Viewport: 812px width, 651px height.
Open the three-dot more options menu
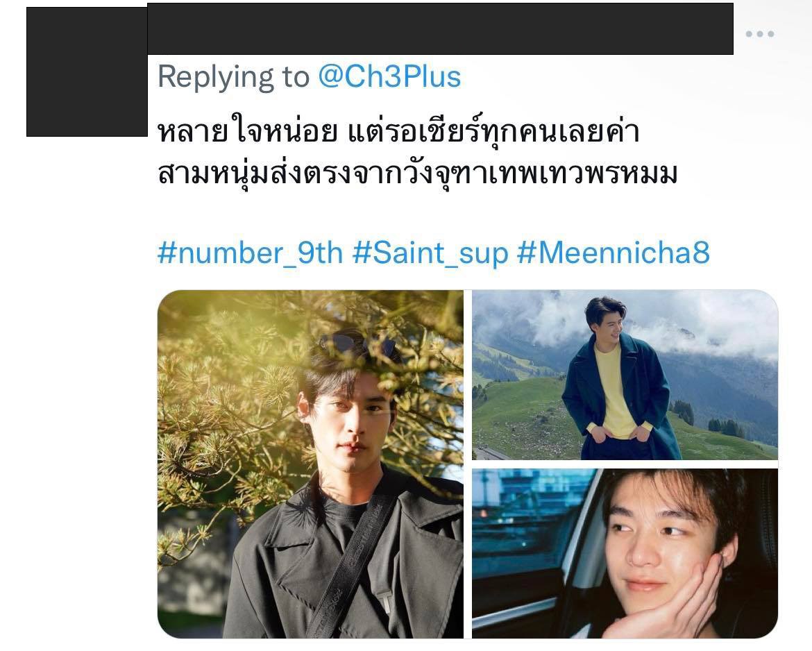[760, 34]
